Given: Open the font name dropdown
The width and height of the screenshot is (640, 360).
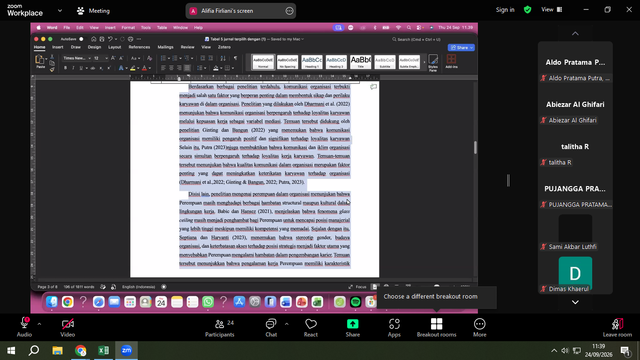Looking at the screenshot, I should pyautogui.click(x=77, y=58).
